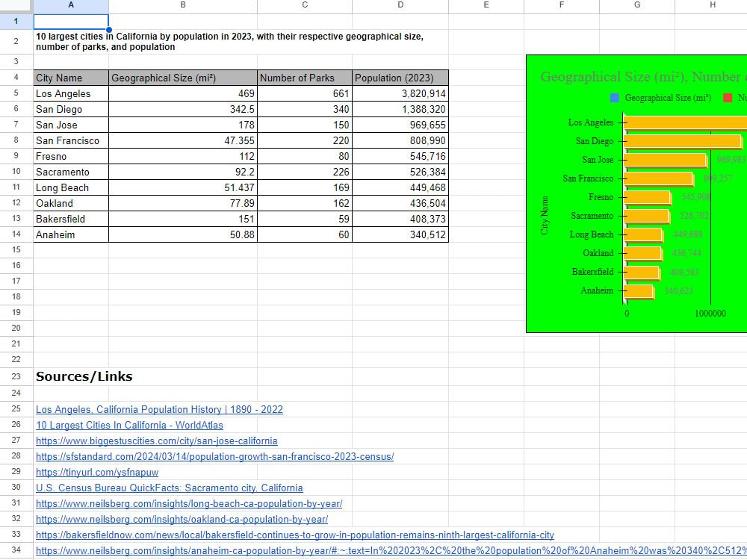Image resolution: width=747 pixels, height=560 pixels.
Task: Select Los Angeles parks cell 661
Action: 305,94
